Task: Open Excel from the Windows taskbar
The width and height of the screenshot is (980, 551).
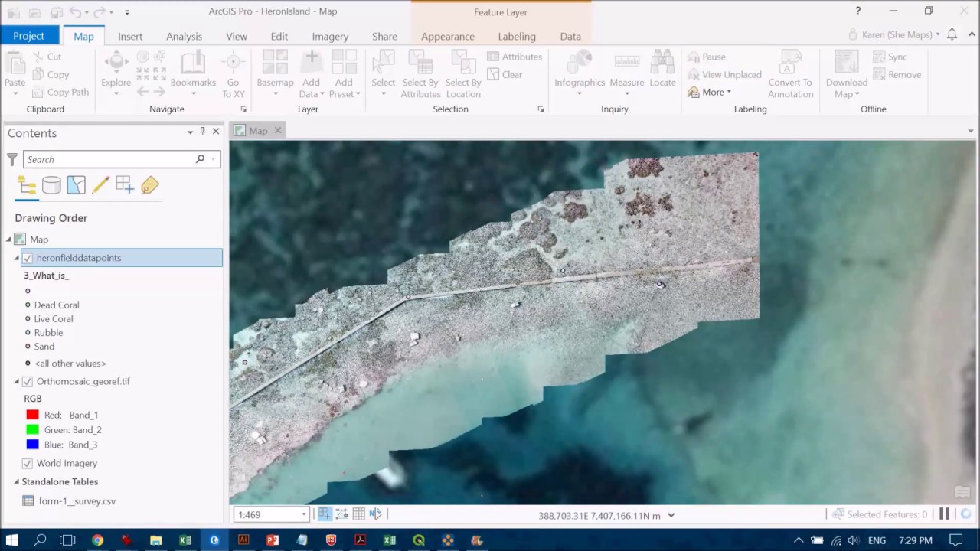Action: (x=185, y=540)
